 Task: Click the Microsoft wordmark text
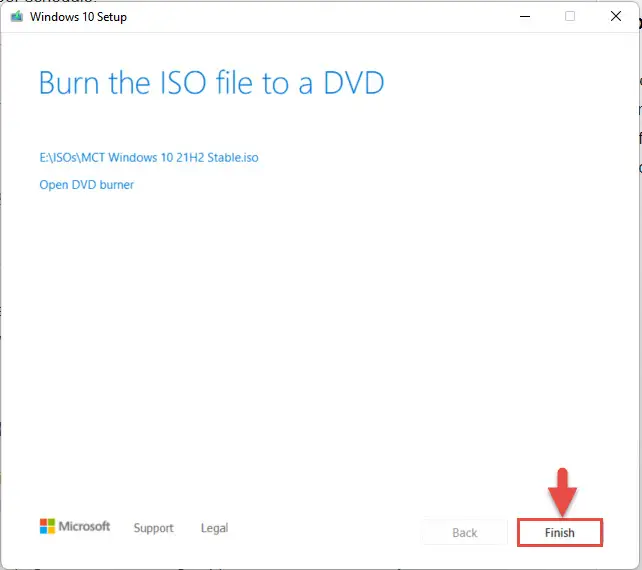tap(84, 526)
